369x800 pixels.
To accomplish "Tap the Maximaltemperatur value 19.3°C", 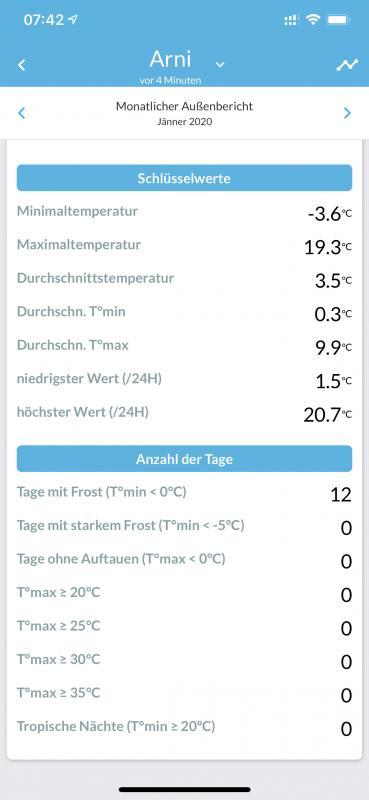I will click(328, 247).
